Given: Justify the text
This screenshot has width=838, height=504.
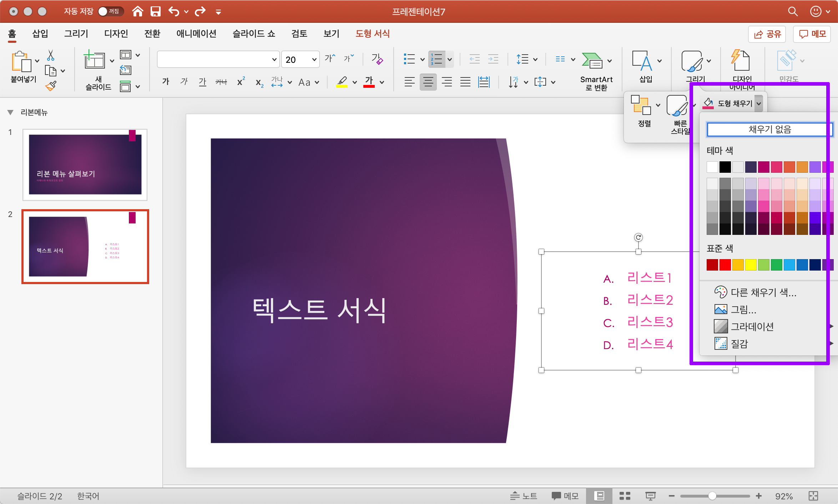Looking at the screenshot, I should click(x=465, y=82).
